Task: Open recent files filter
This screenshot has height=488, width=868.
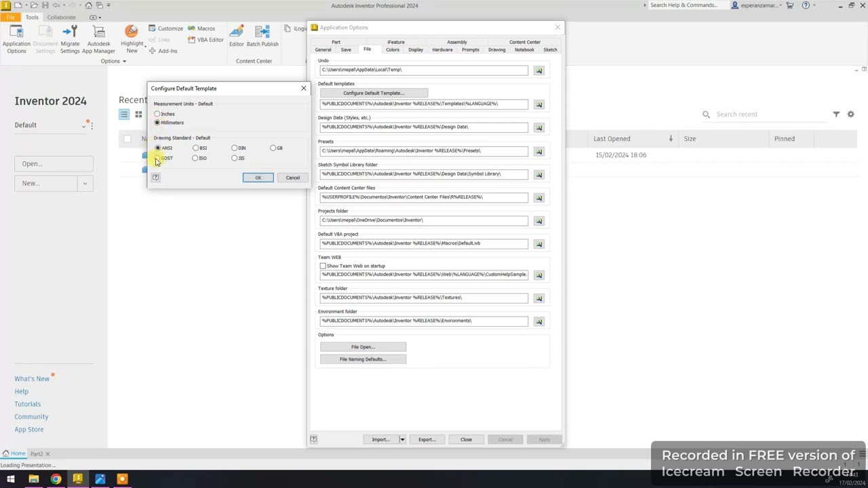Action: click(836, 115)
